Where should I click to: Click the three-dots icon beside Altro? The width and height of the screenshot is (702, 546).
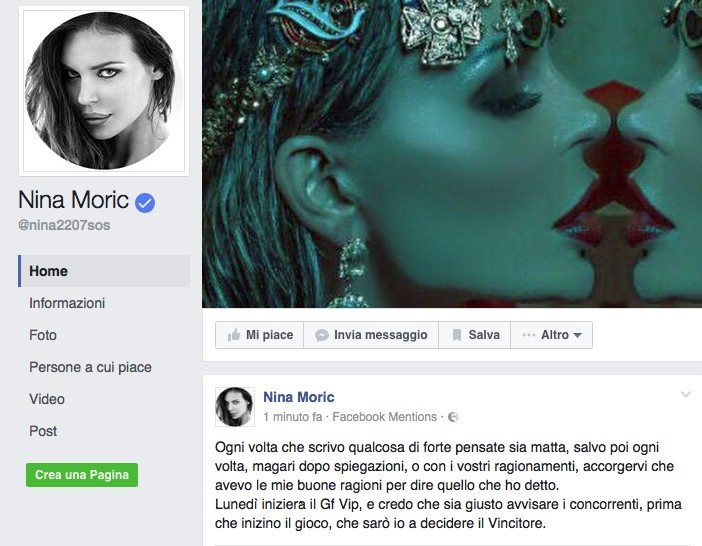point(529,335)
